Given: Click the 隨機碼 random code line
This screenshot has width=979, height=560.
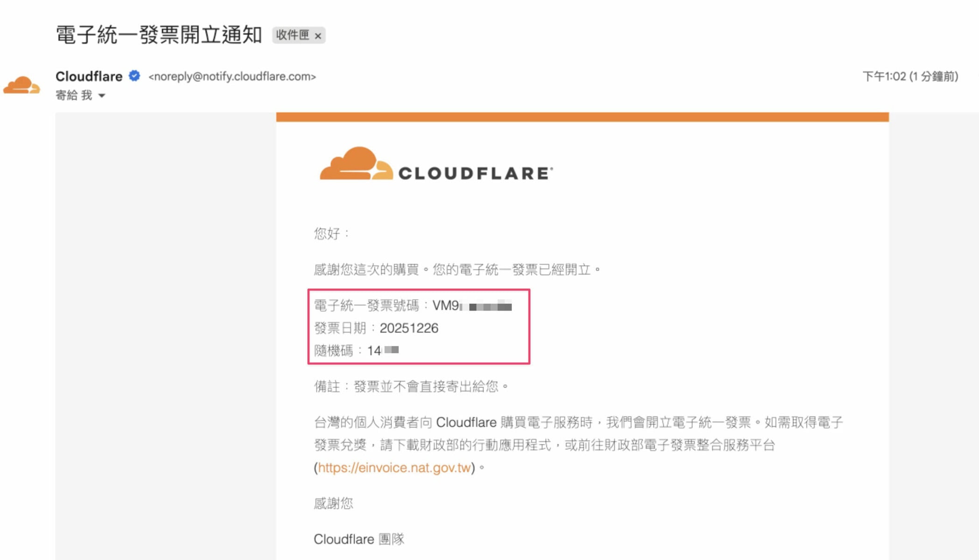Looking at the screenshot, I should click(356, 350).
